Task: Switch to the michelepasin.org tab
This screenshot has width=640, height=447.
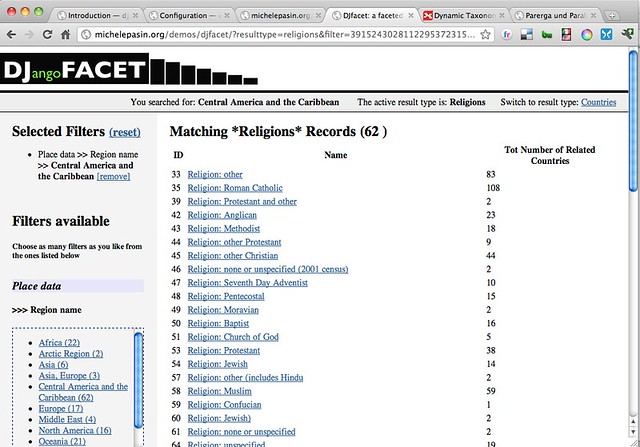Action: (x=280, y=16)
